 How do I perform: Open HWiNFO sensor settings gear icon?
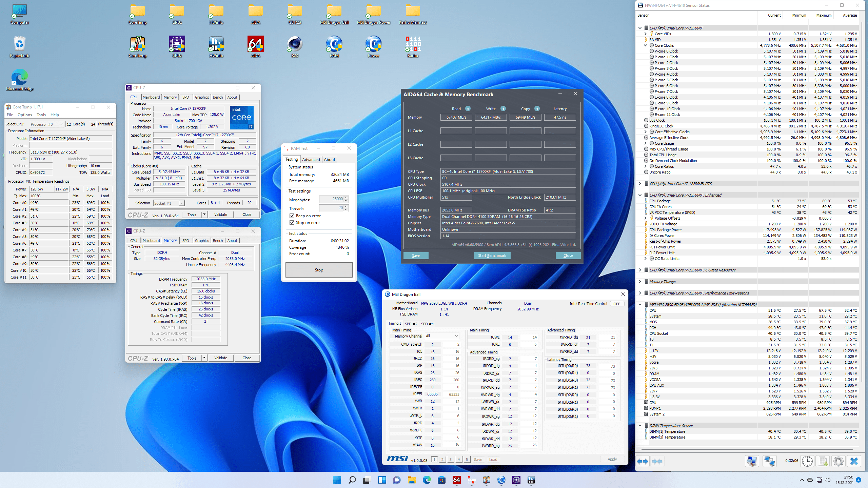(838, 461)
